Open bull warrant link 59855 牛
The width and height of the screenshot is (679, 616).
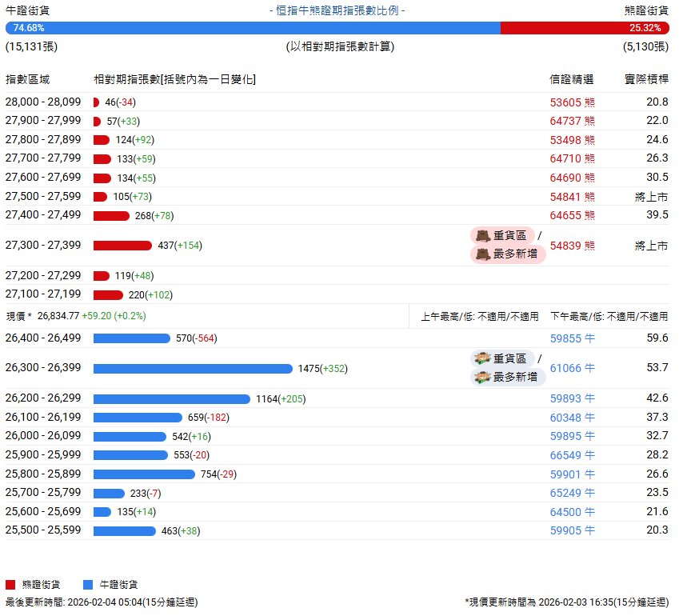572,338
